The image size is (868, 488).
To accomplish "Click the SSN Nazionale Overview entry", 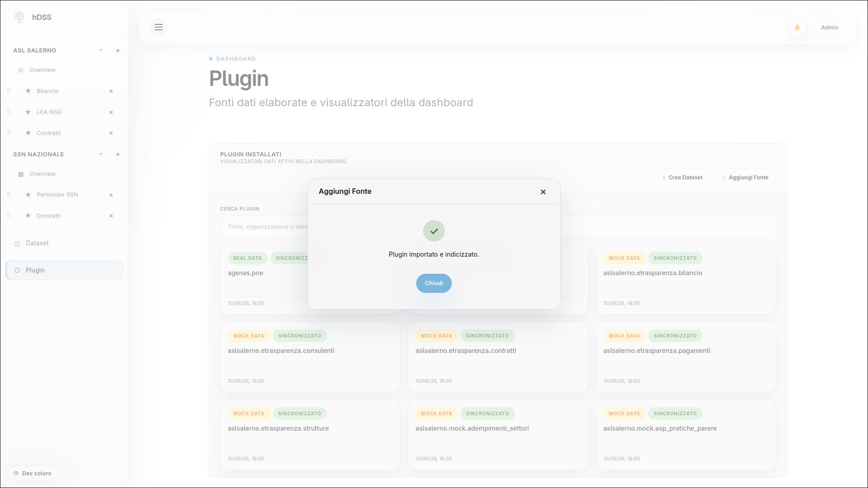I will tap(42, 174).
